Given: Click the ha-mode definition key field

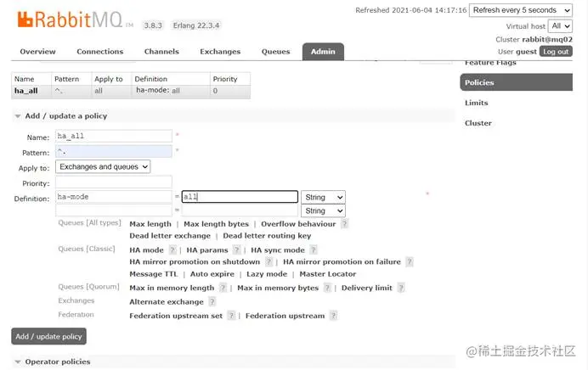Looking at the screenshot, I should point(114,197).
